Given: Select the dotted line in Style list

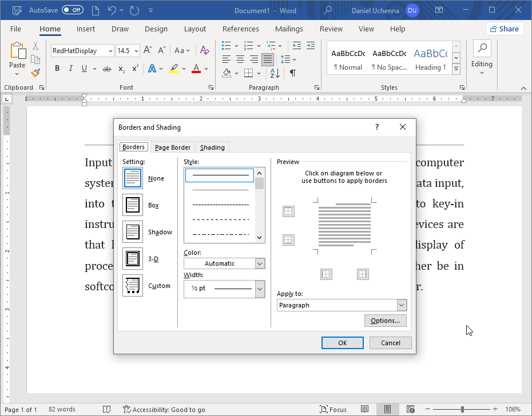Looking at the screenshot, I should (x=220, y=190).
